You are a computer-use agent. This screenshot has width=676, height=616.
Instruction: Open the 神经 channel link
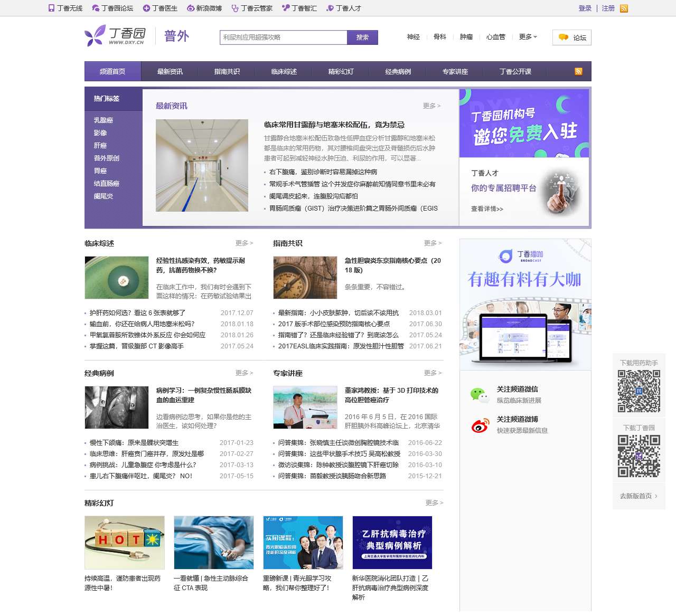coord(414,37)
